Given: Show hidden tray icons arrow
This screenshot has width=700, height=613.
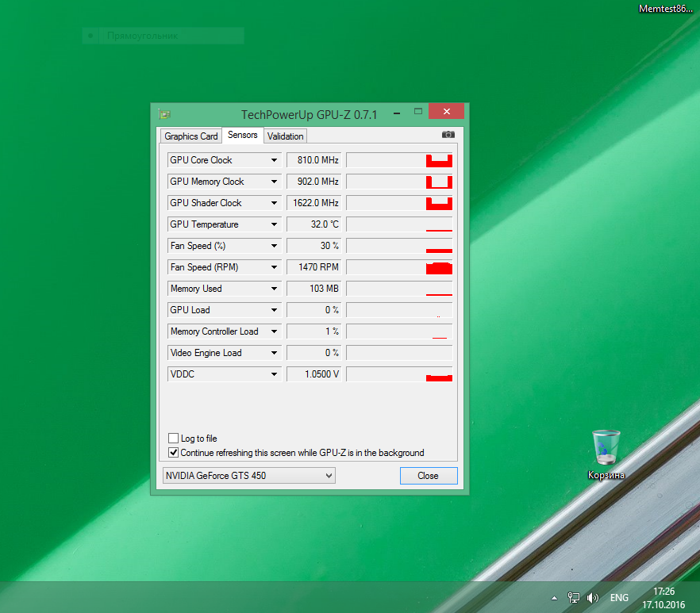Looking at the screenshot, I should (x=554, y=598).
